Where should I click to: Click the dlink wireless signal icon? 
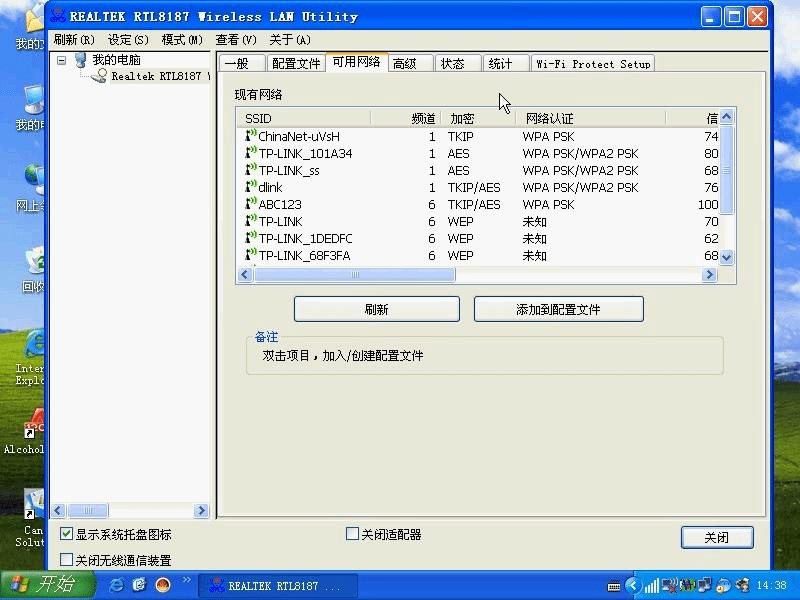tap(249, 187)
